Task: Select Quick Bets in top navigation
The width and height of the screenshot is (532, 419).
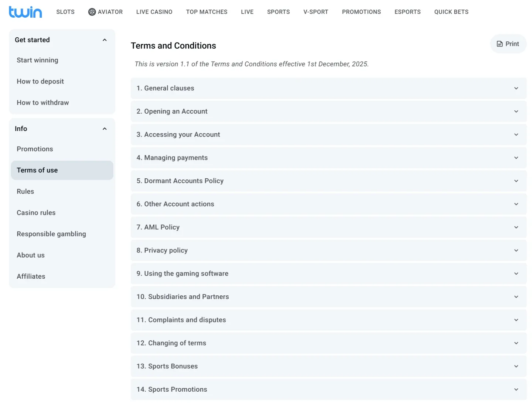Action: click(451, 12)
